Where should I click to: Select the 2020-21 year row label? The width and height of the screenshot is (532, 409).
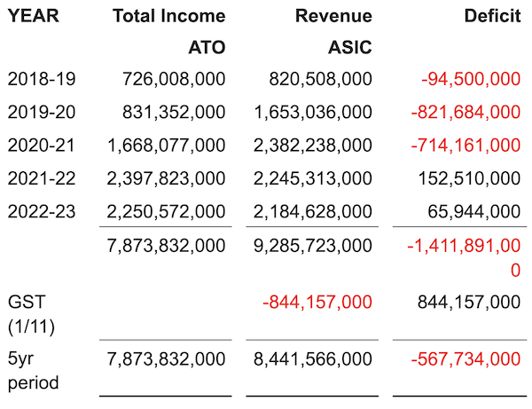tap(41, 145)
